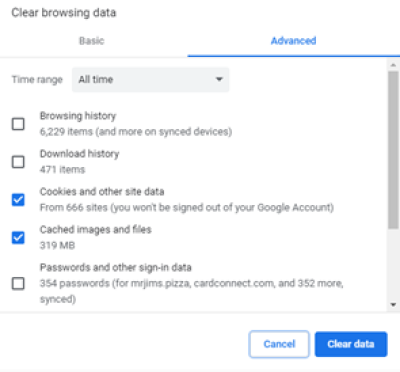This screenshot has height=372, width=400.
Task: Click the Cookies and other site data label
Action: [102, 192]
